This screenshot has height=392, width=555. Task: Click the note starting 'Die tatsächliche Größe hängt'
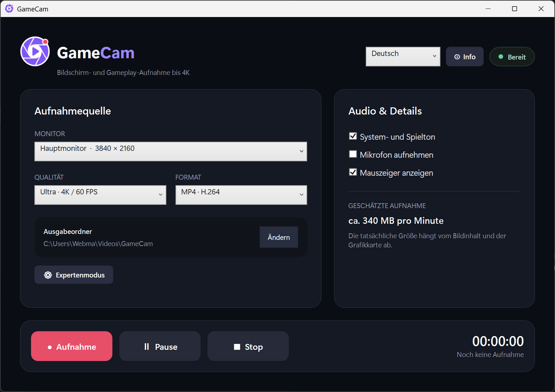click(427, 241)
